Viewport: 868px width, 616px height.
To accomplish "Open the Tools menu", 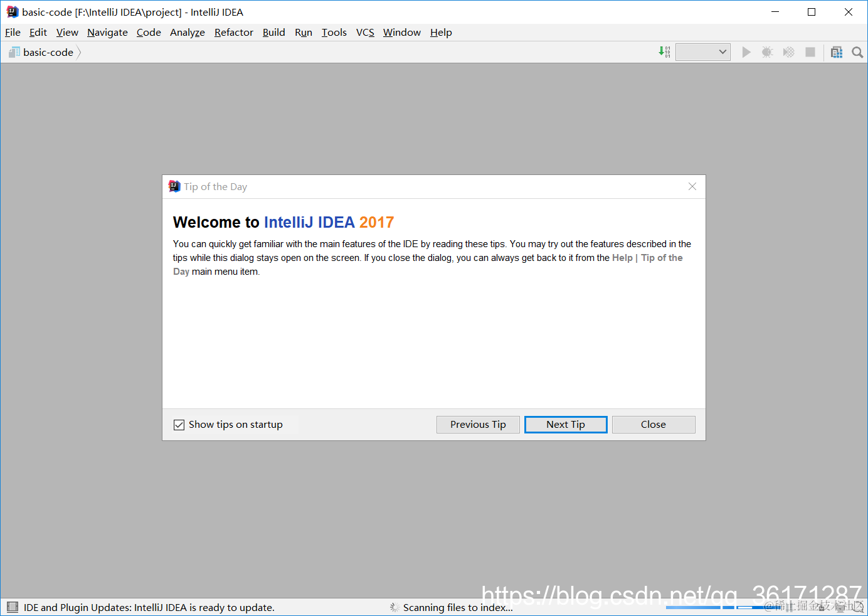I will (334, 33).
